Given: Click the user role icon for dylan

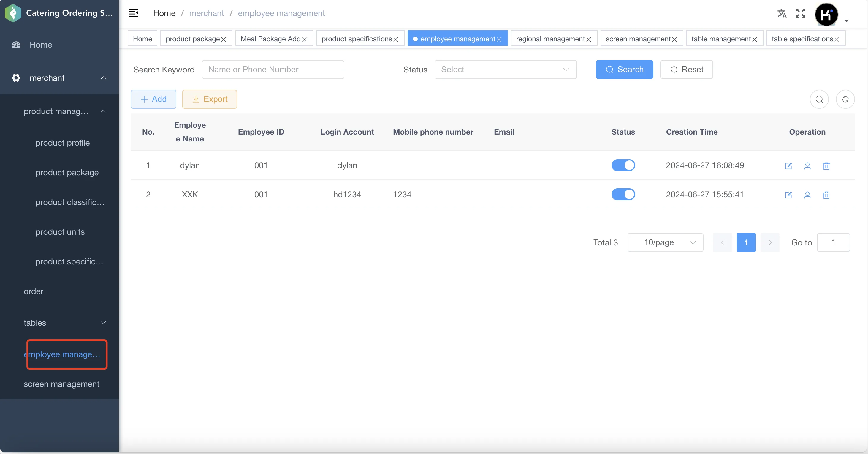Looking at the screenshot, I should [807, 165].
